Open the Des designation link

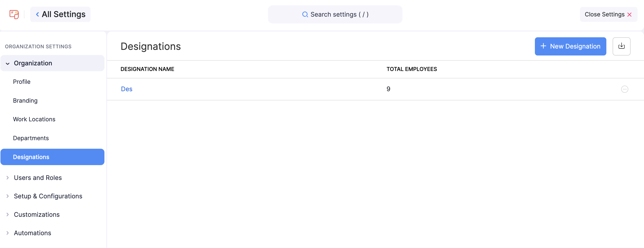point(127,89)
